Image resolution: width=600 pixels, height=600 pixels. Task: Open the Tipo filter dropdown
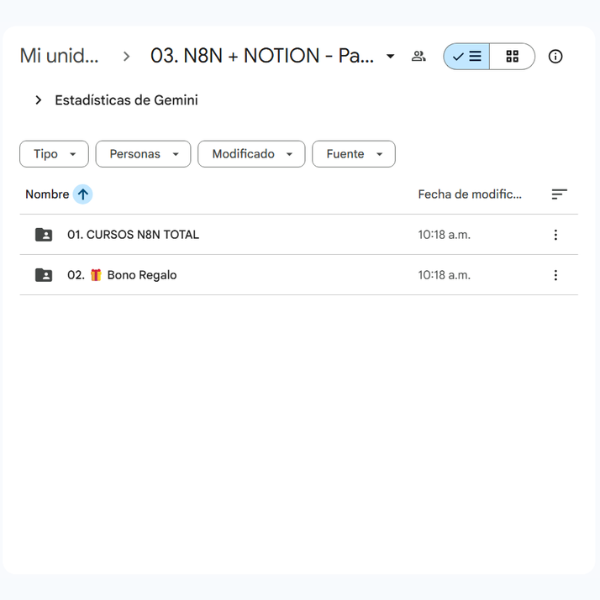coord(54,154)
